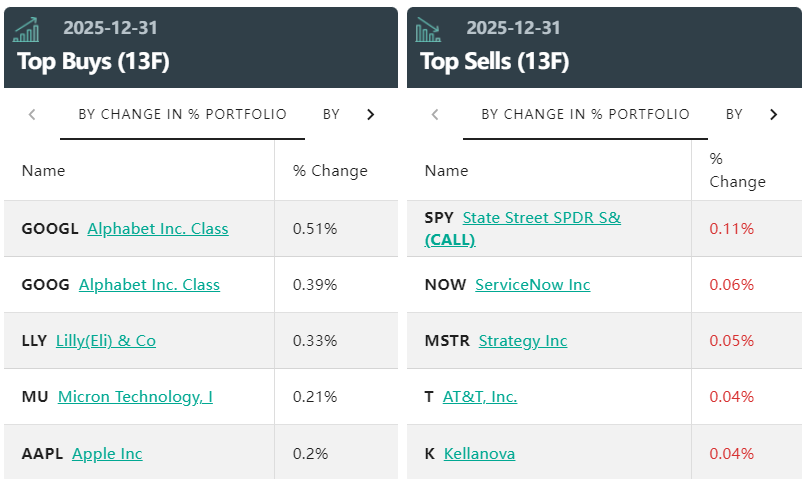Open the GOOG Alphabet Inc. Class link

pos(149,284)
